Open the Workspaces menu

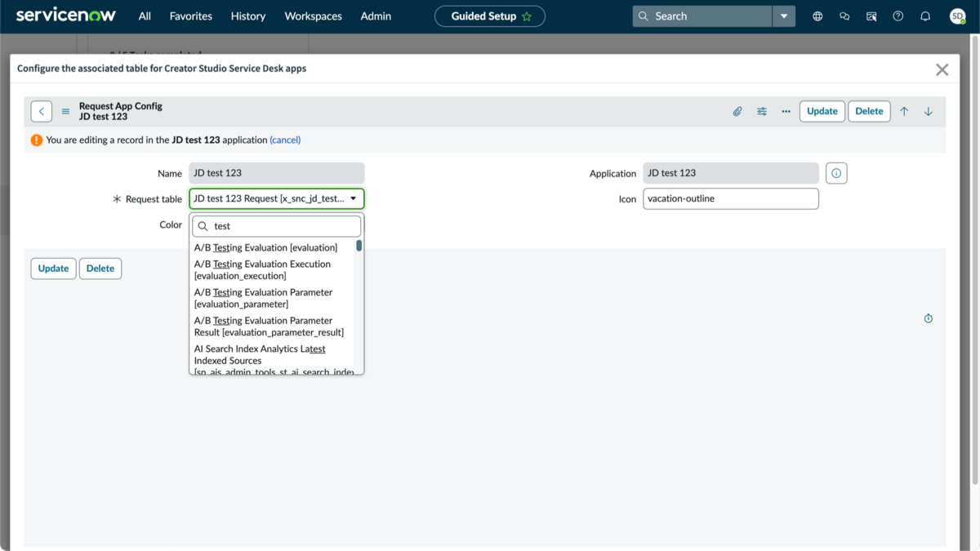[x=314, y=16]
